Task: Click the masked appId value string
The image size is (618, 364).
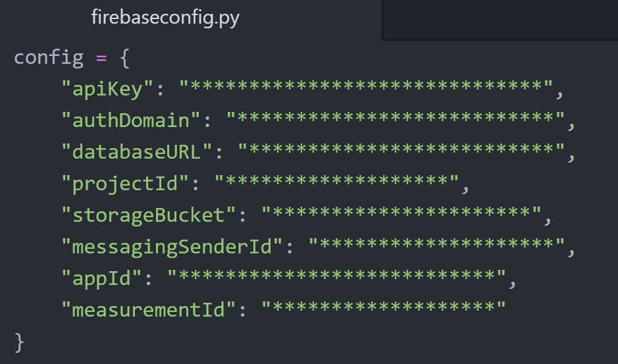Action: point(336,276)
